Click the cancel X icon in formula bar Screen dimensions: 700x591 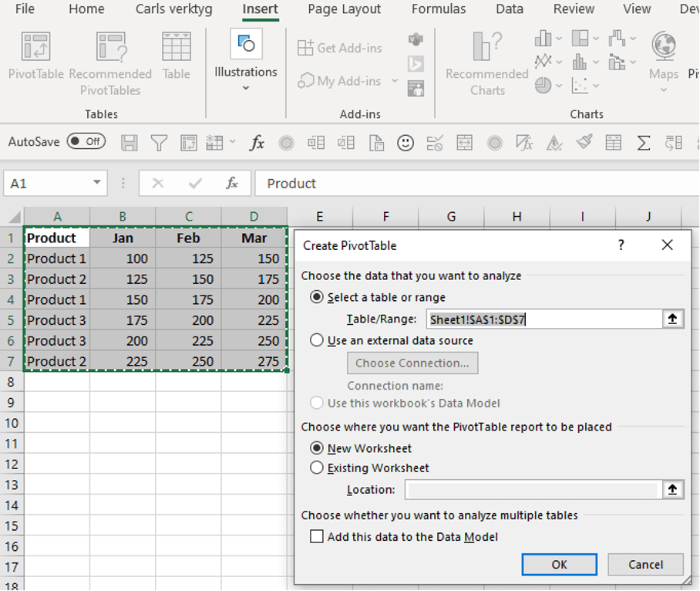pos(158,183)
